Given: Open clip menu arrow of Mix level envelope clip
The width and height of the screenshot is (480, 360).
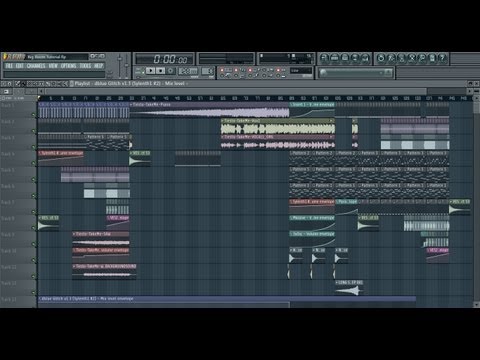Looking at the screenshot, I should (x=40, y=299).
